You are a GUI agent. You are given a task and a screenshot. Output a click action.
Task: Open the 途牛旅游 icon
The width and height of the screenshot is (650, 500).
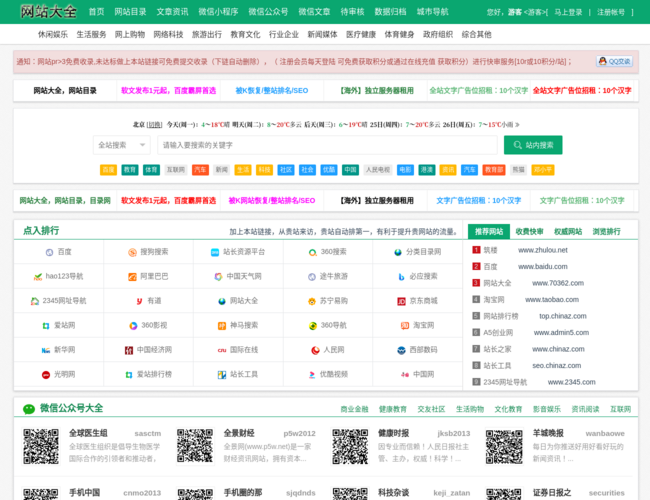click(x=312, y=277)
